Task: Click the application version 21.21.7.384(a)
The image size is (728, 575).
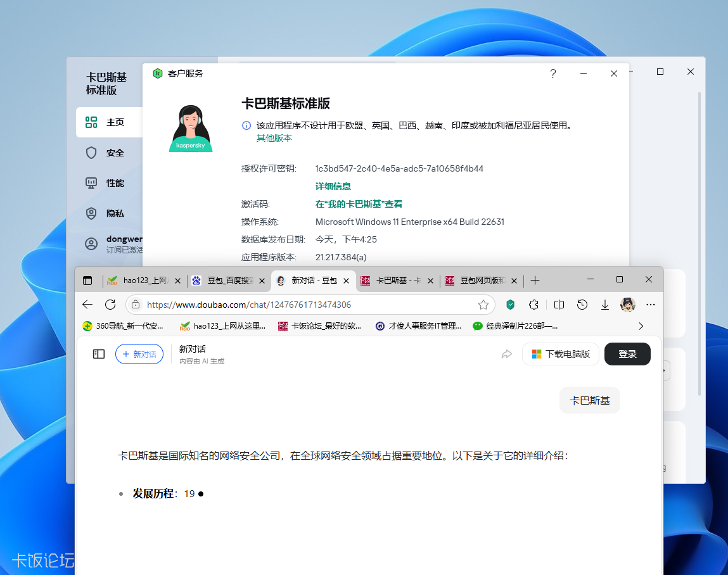Action: point(341,257)
